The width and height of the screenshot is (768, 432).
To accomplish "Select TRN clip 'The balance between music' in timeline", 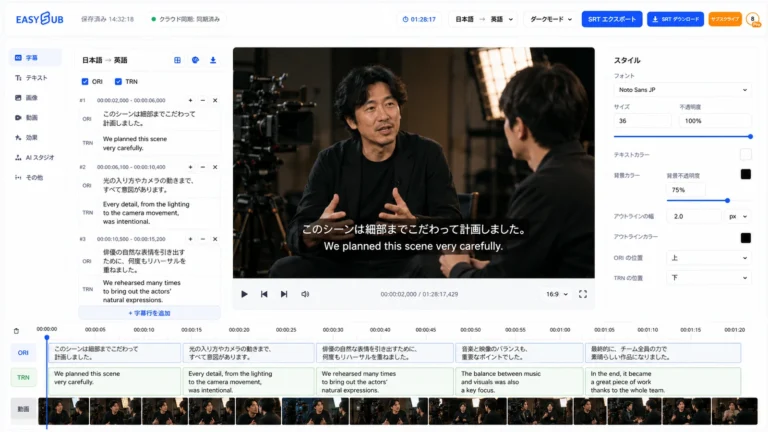I will (x=519, y=382).
